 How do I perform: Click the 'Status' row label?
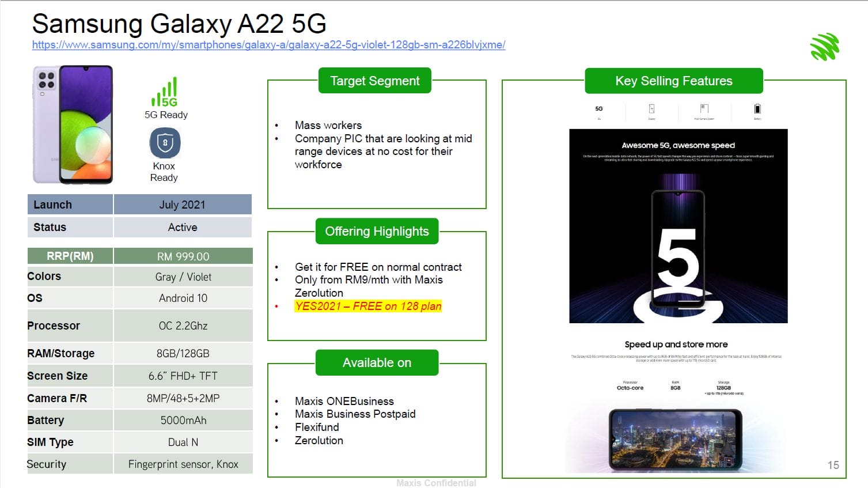[70, 227]
